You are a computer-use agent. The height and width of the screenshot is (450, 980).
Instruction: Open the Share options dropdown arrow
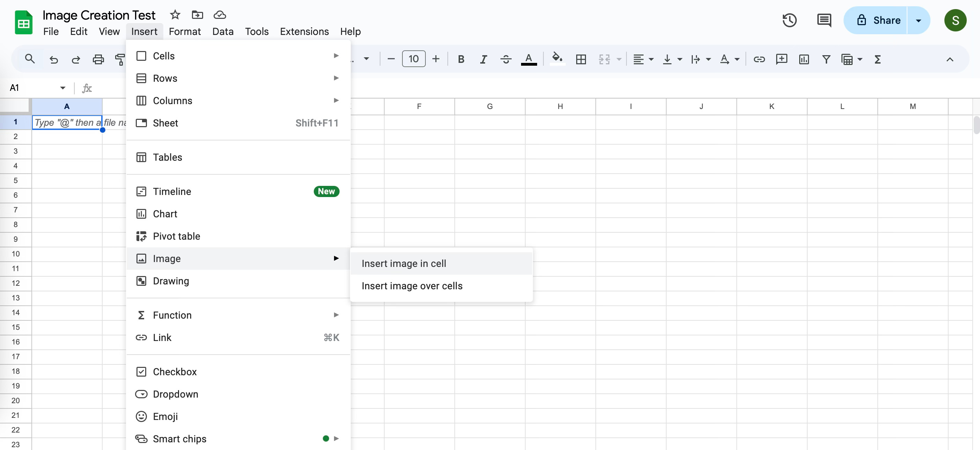pyautogui.click(x=918, y=20)
